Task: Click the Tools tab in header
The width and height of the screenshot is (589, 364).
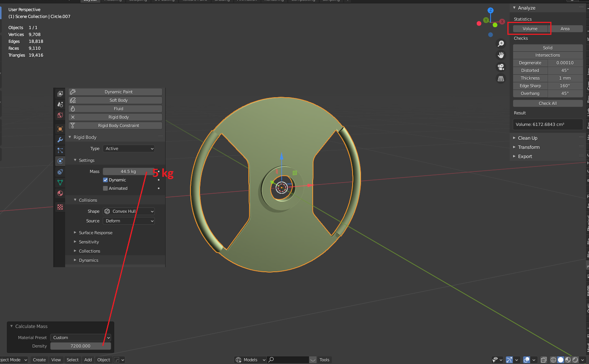Action: click(324, 360)
